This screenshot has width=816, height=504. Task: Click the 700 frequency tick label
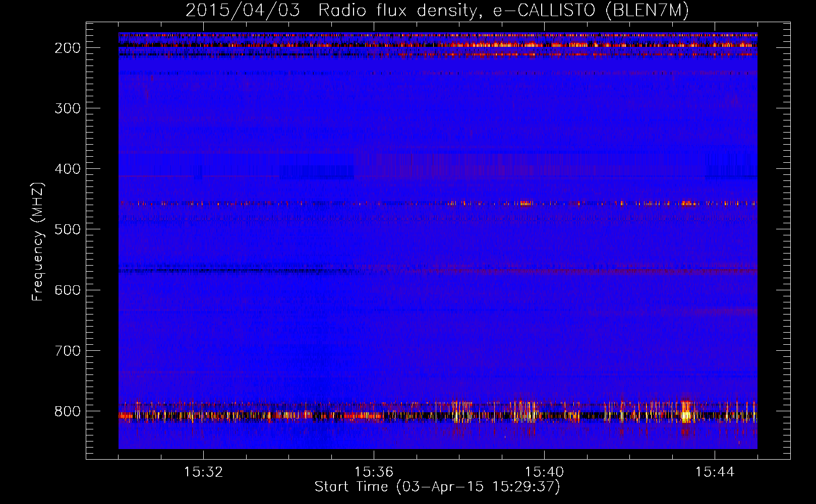click(x=68, y=350)
